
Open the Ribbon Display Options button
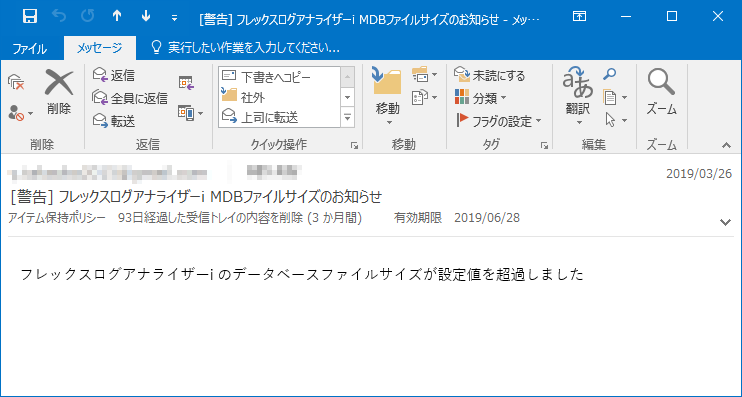click(x=579, y=17)
